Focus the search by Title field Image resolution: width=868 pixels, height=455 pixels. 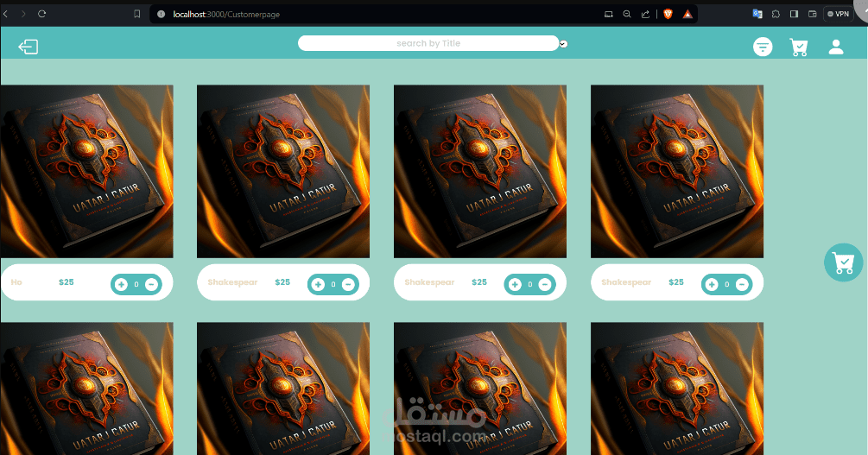coord(428,43)
